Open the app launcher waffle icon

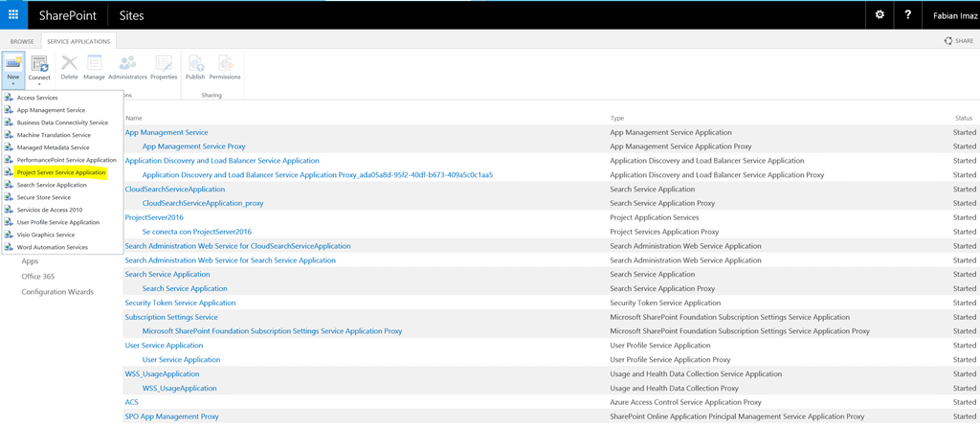click(13, 15)
